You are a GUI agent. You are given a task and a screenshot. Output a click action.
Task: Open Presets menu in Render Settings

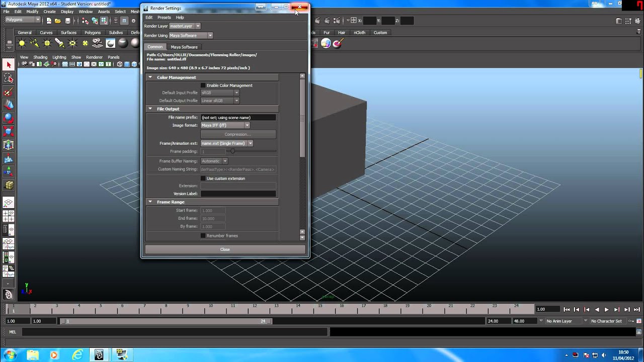click(x=164, y=18)
